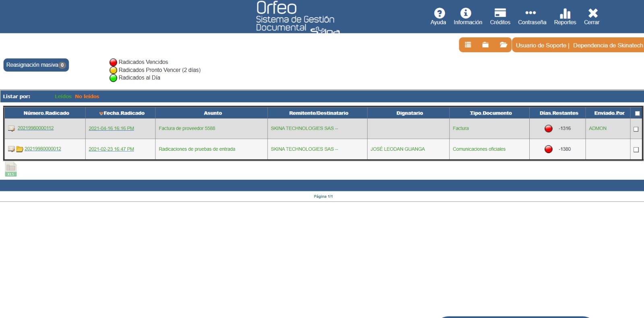Check the box for Factura de proveedor row
This screenshot has height=318, width=644.
pyautogui.click(x=636, y=129)
